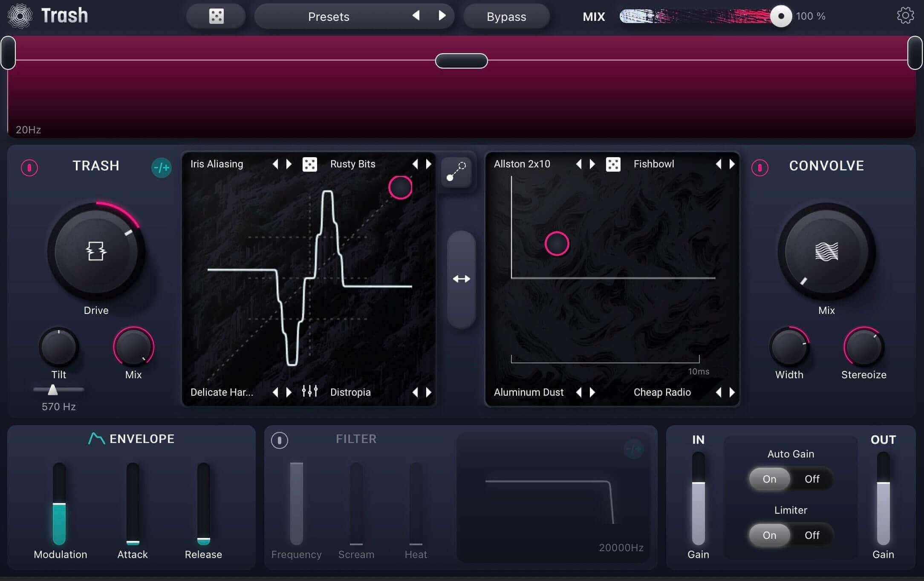The height and width of the screenshot is (581, 924).
Task: Click the XY pad link icon
Action: point(456,172)
